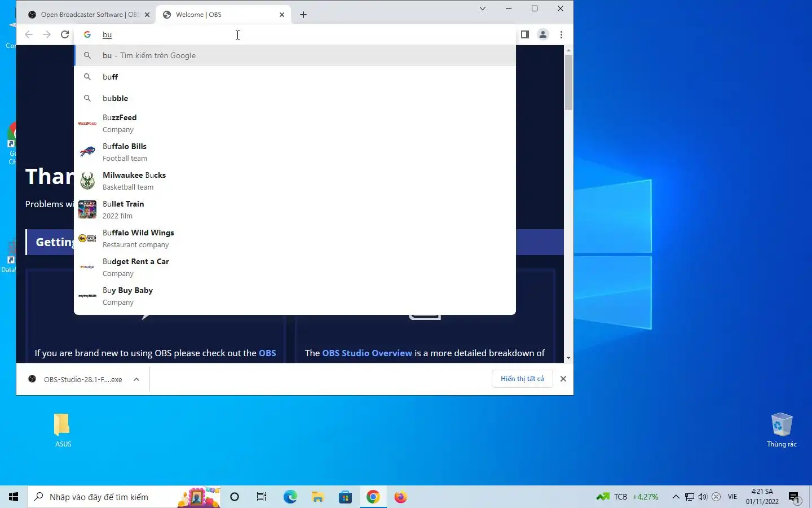Pick the Buffalo Wild Wings suggestion
The height and width of the screenshot is (508, 812).
(295, 238)
